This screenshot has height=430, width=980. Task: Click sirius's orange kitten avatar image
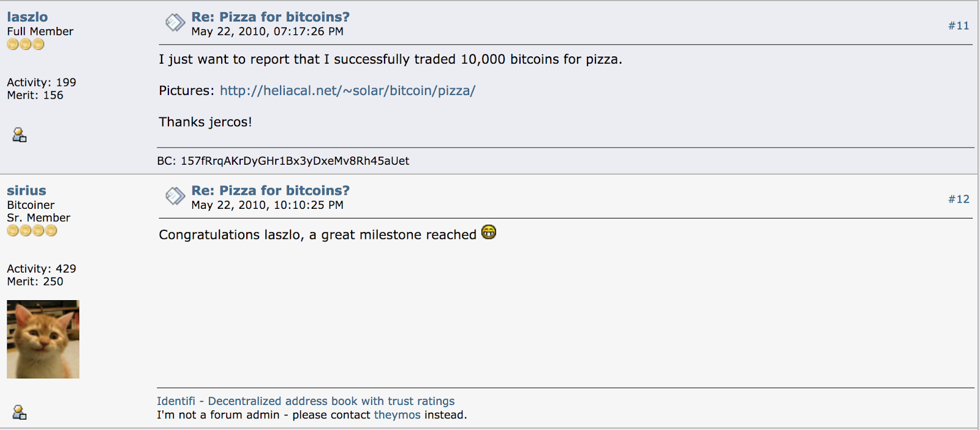coord(43,339)
